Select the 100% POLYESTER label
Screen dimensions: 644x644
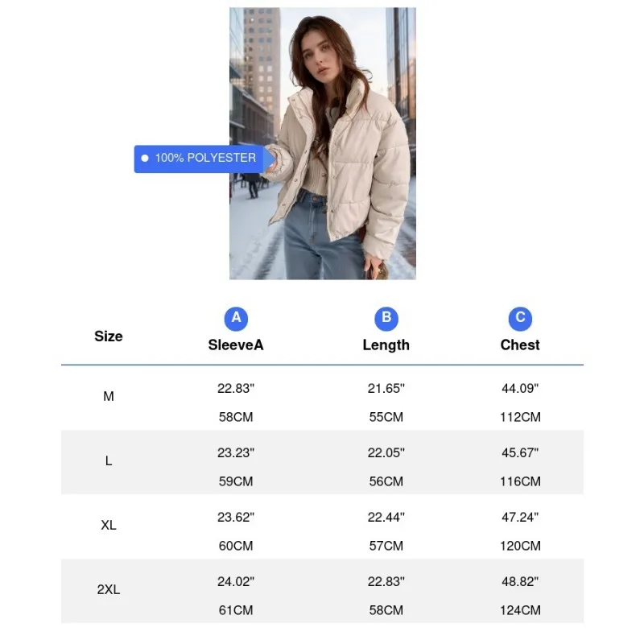click(205, 159)
